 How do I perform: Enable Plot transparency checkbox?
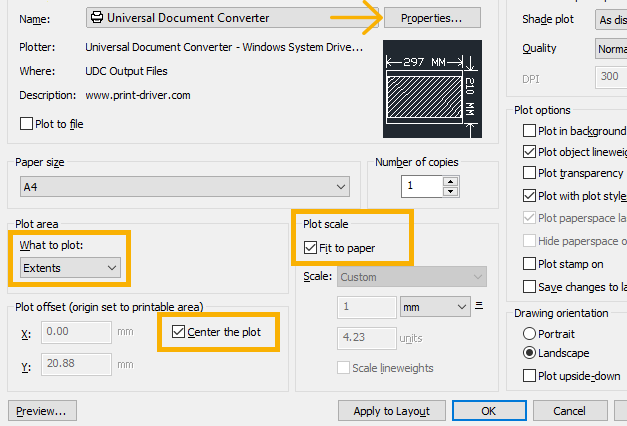pos(529,173)
